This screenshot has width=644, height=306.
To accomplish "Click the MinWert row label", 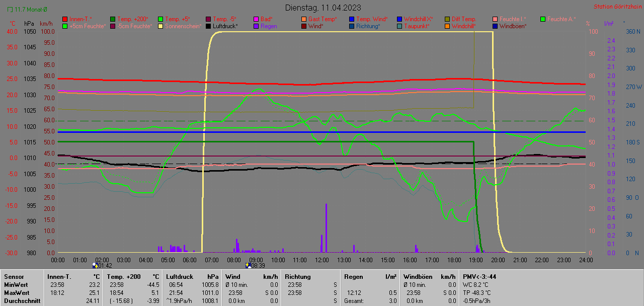I will coord(15,285).
